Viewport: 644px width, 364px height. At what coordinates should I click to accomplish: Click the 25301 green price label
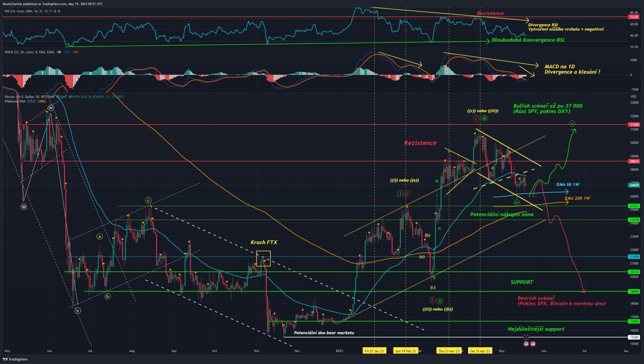[x=634, y=206]
